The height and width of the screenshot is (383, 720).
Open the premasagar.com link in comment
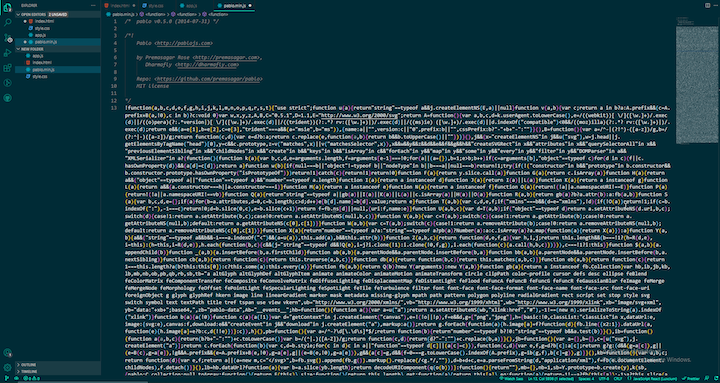tap(226, 58)
